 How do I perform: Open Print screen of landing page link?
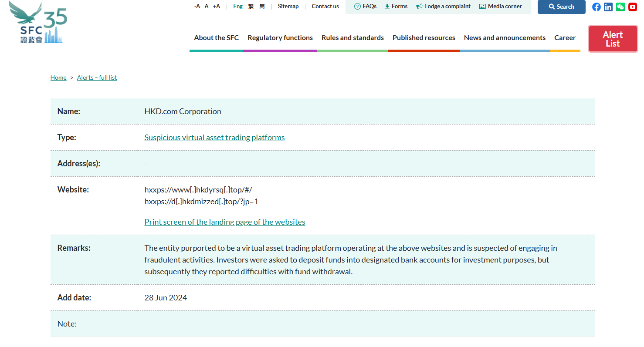click(x=225, y=222)
